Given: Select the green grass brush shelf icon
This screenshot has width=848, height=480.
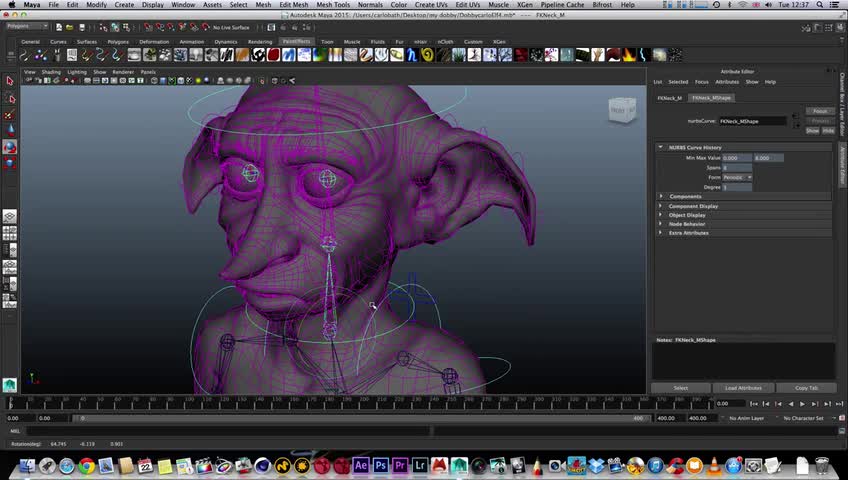Looking at the screenshot, I should [x=458, y=55].
